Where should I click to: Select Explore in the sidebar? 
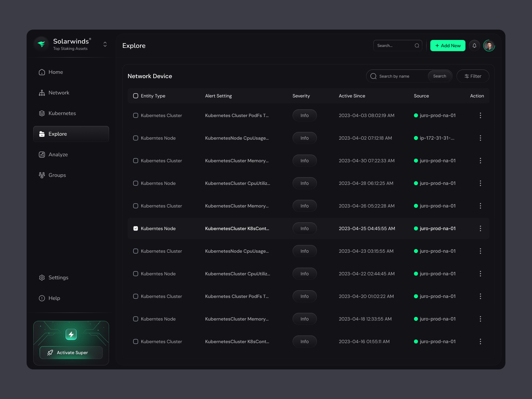point(71,134)
